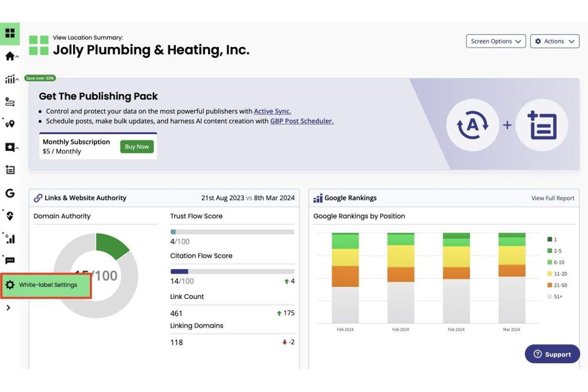
Task: Toggle the 51+ legend swatch in rankings chart
Action: tap(550, 296)
